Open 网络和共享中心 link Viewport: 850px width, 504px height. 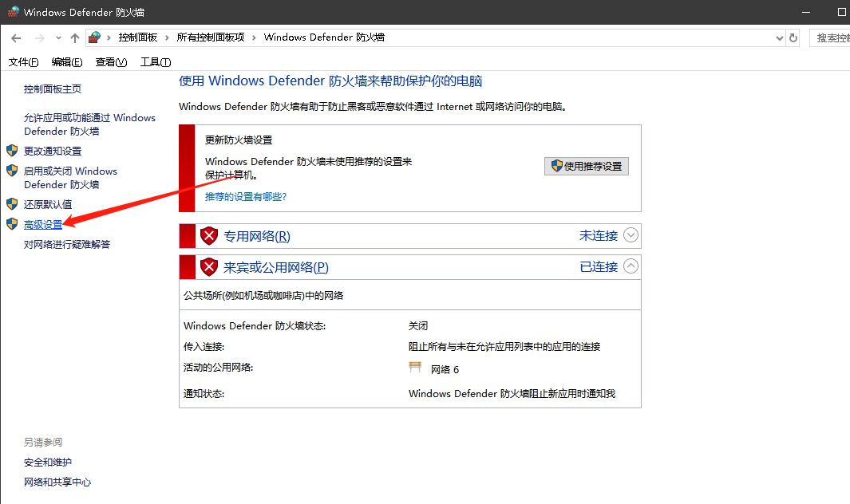pos(57,482)
